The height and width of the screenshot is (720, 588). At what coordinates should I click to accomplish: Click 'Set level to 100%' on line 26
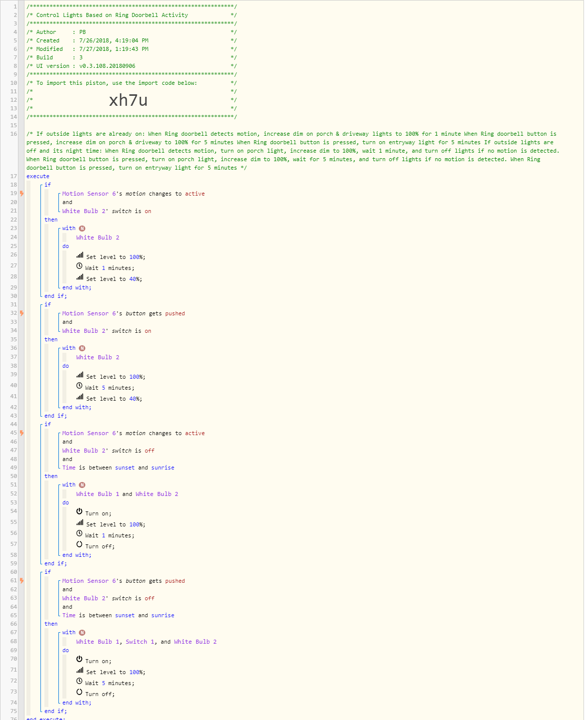[116, 257]
